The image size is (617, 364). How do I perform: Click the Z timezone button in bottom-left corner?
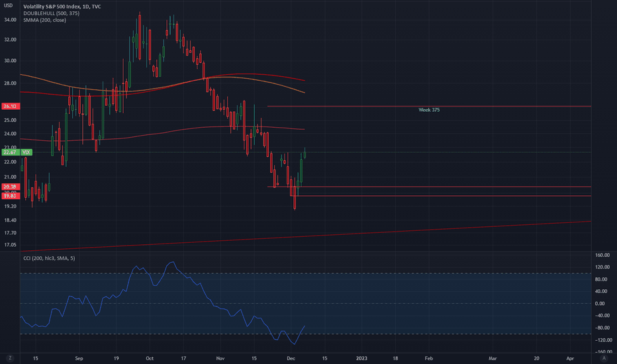pos(10,358)
